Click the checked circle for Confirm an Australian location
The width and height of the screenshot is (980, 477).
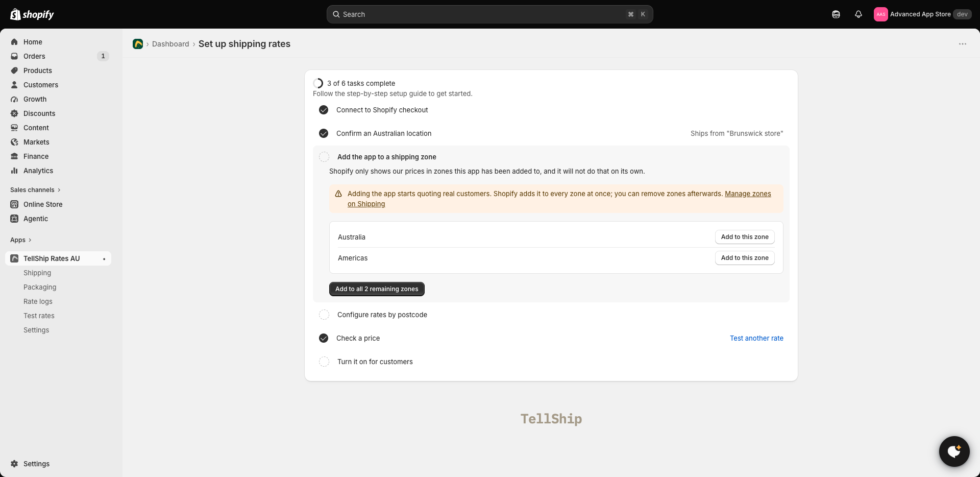click(x=324, y=133)
